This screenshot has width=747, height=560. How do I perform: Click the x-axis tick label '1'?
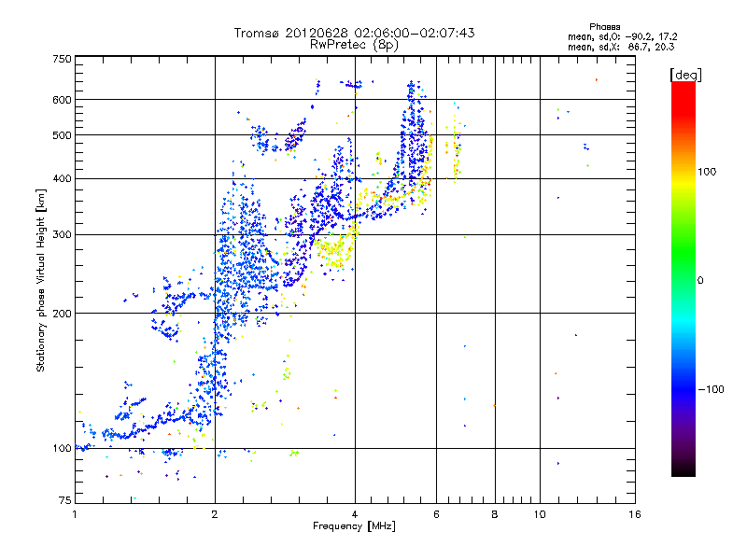[75, 514]
